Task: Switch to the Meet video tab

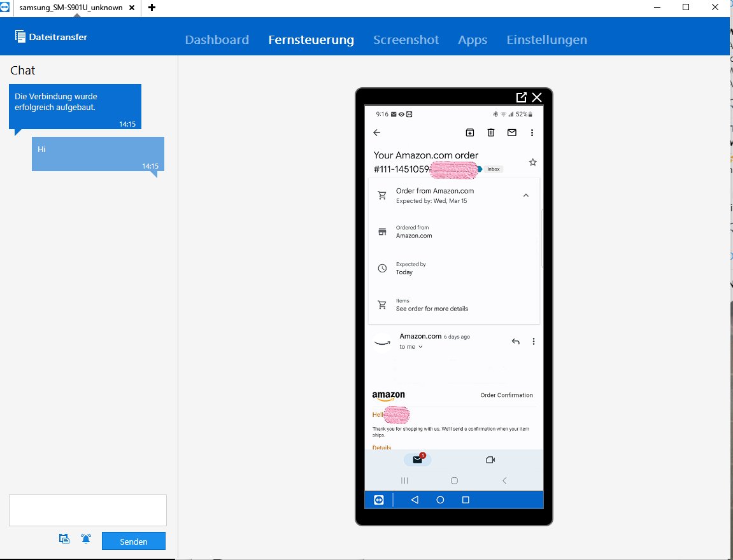Action: tap(490, 459)
